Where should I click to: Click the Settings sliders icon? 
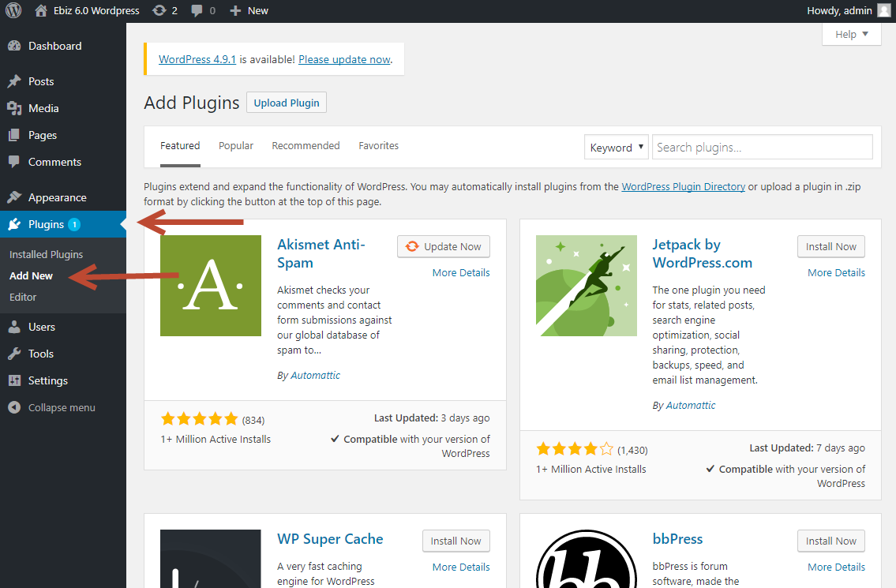[14, 380]
